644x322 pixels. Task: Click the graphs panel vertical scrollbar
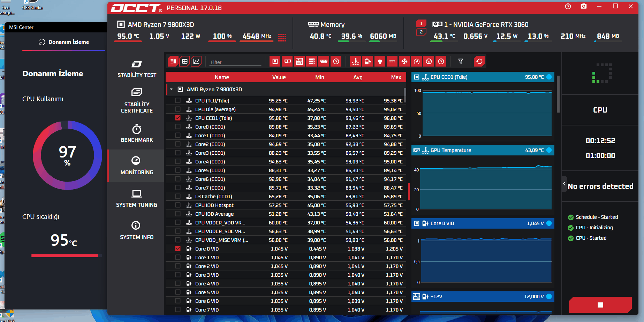coord(558,94)
